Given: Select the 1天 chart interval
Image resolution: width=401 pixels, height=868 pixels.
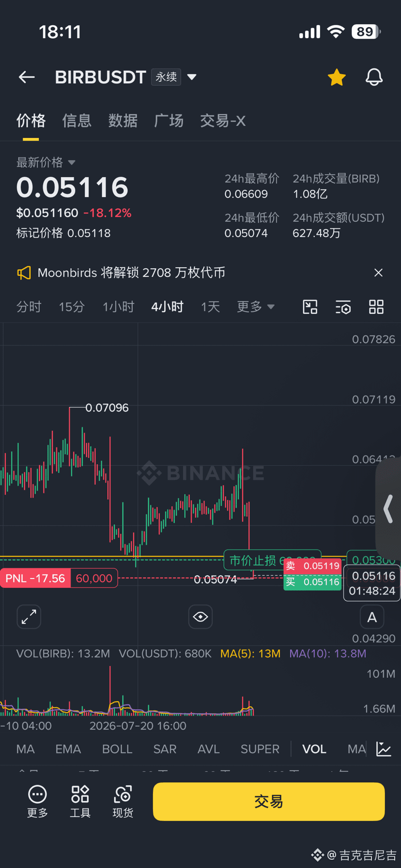Looking at the screenshot, I should tap(210, 307).
